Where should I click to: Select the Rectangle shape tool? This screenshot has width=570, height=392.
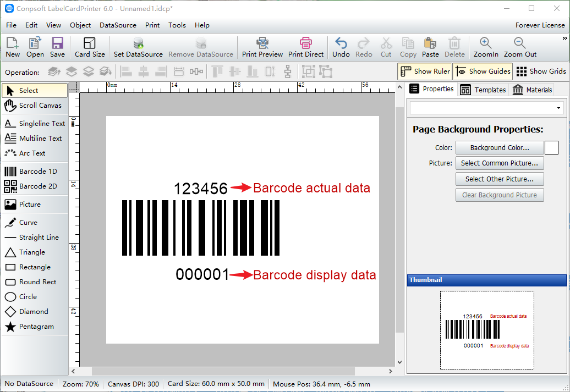click(35, 267)
